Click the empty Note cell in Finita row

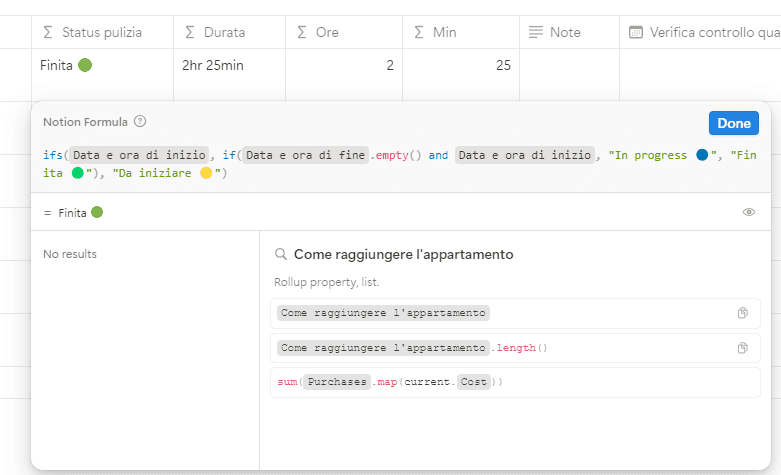(x=570, y=75)
